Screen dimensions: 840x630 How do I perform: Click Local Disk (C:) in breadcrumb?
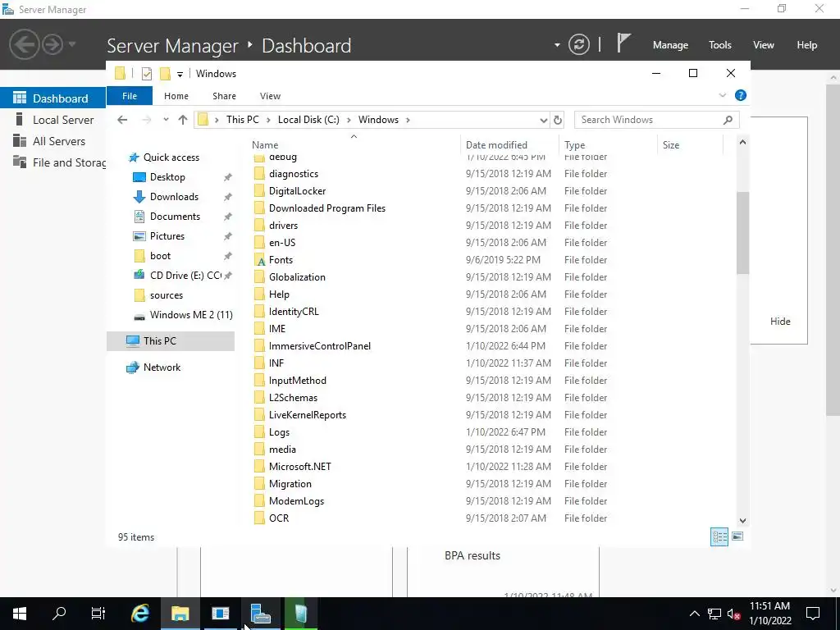pos(308,120)
